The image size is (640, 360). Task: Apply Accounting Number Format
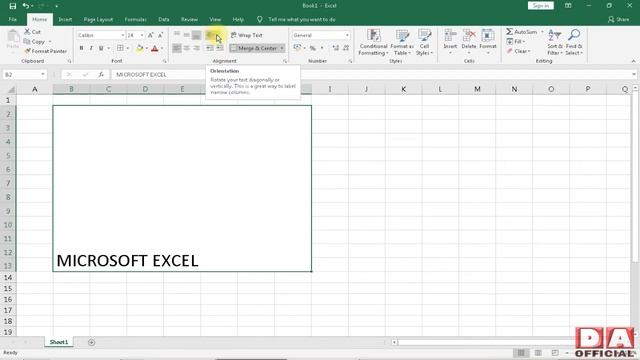tap(298, 48)
